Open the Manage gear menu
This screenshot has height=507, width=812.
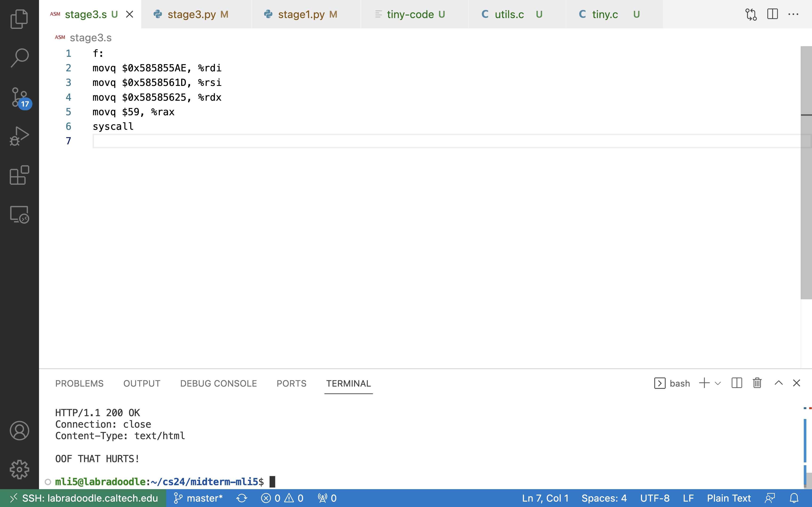(x=19, y=469)
